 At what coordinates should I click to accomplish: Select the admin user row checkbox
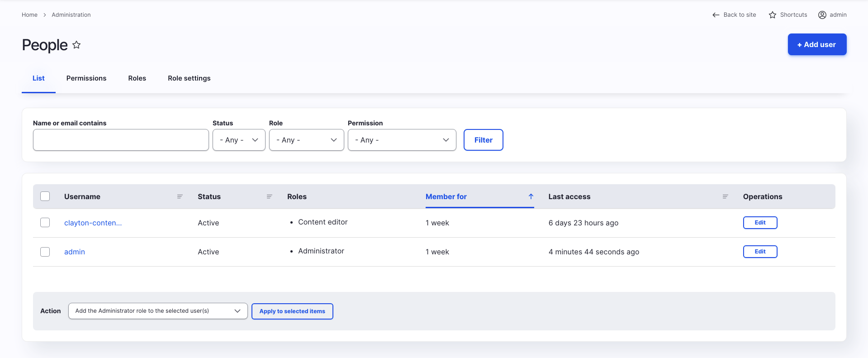point(45,252)
